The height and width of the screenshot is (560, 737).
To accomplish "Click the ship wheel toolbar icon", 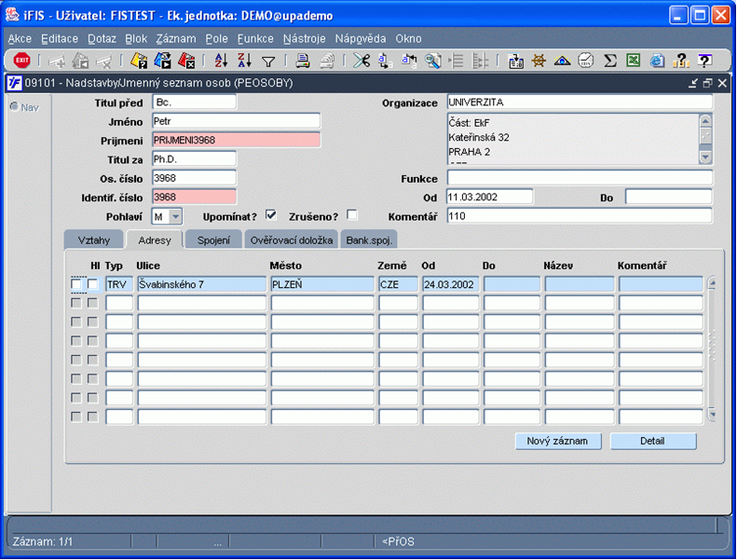I will tap(539, 61).
